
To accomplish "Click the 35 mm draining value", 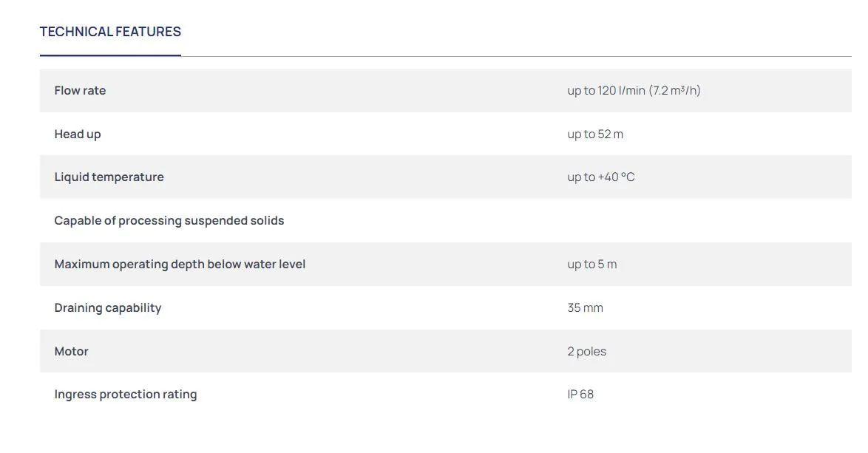I will click(585, 307).
